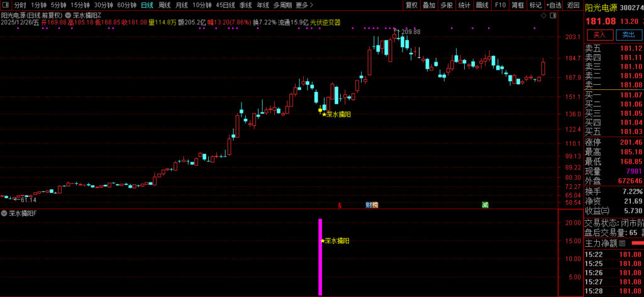This screenshot has height=297, width=644.
Task: Select the 画线 drawing tool
Action: coord(482,5)
